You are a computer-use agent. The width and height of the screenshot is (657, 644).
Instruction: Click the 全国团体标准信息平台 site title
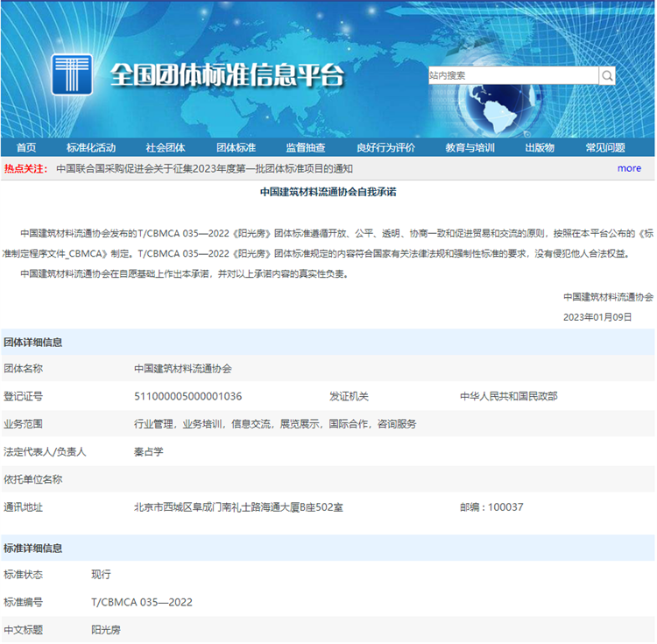(x=227, y=75)
